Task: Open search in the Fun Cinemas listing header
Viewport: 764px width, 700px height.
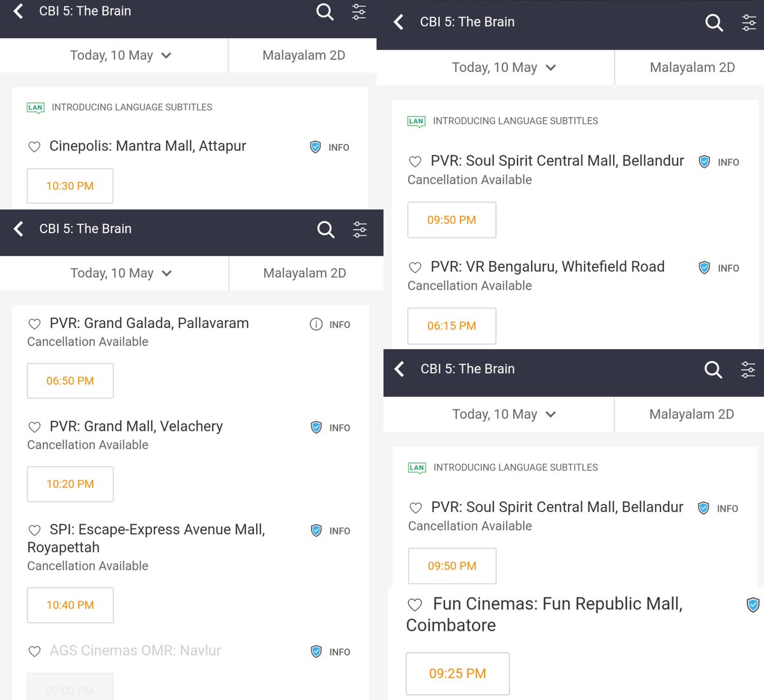Action: [713, 369]
